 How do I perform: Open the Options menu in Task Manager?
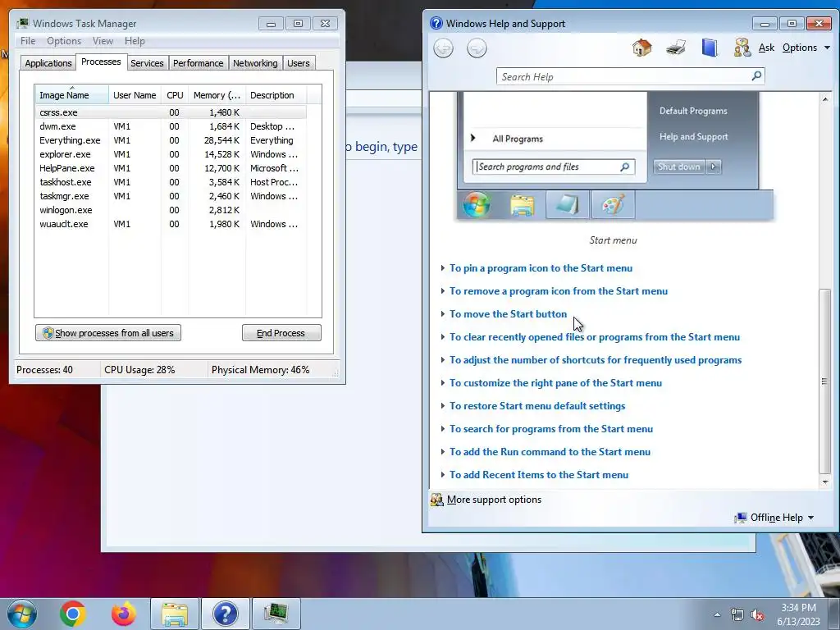pos(64,41)
